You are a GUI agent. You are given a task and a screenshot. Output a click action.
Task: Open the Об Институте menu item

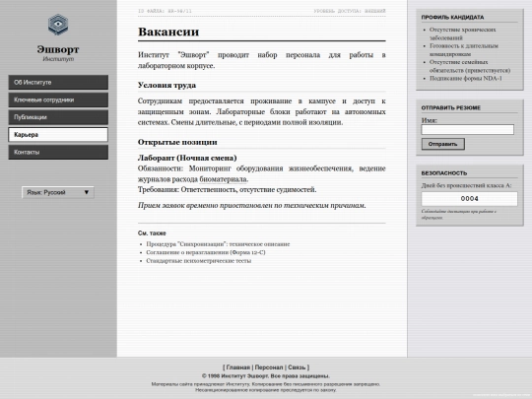pos(58,82)
